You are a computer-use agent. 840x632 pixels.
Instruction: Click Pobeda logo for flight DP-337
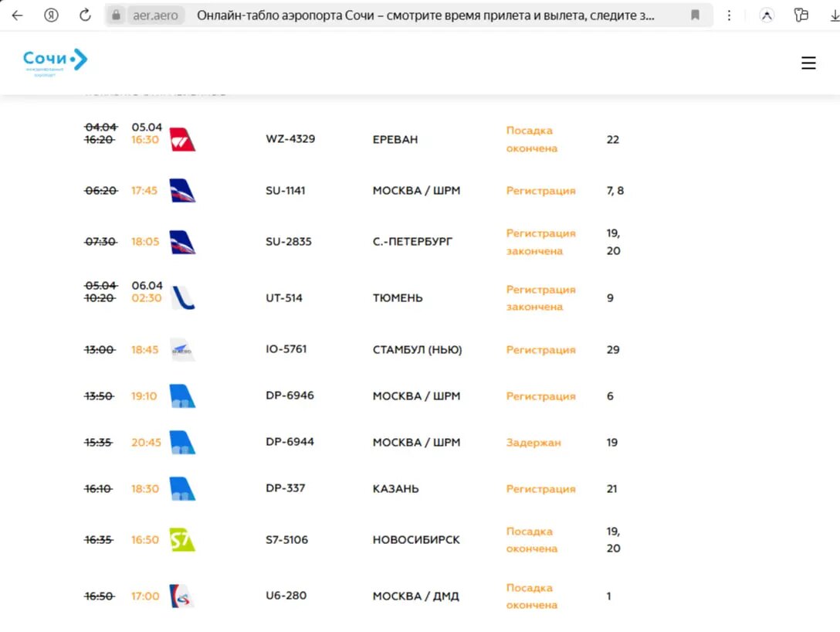(x=182, y=488)
